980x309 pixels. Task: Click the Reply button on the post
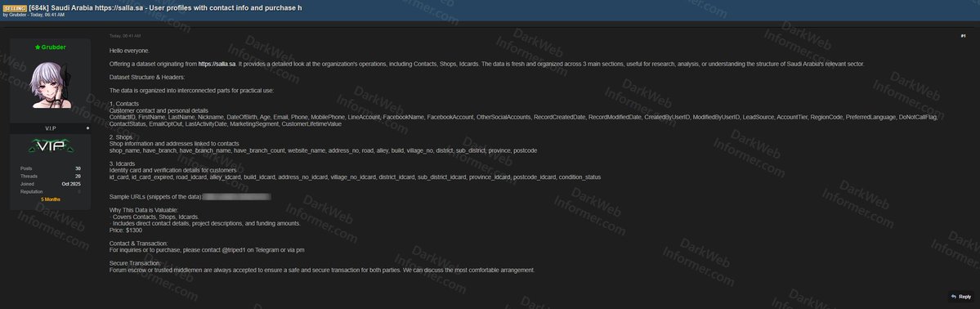pos(960,297)
